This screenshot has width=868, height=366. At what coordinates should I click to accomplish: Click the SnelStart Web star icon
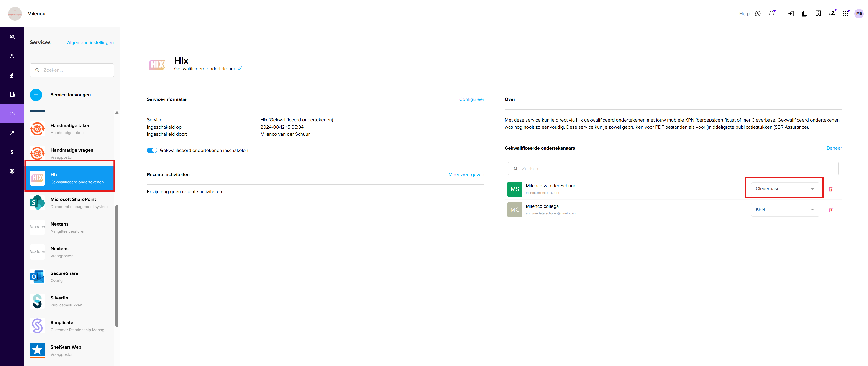click(x=37, y=350)
